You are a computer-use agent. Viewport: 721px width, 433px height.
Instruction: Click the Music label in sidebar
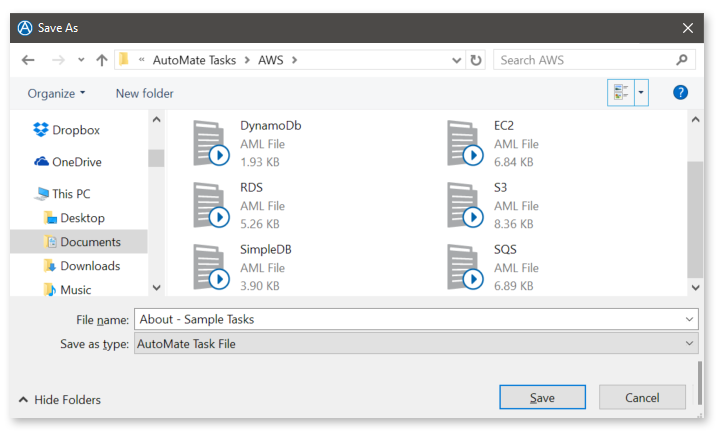[76, 290]
